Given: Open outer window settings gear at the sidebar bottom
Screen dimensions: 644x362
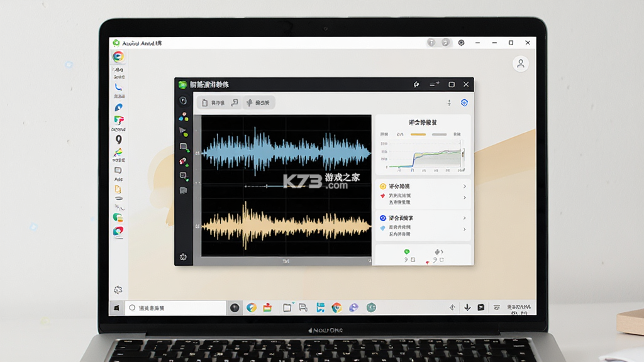Looking at the screenshot, I should coord(118,290).
